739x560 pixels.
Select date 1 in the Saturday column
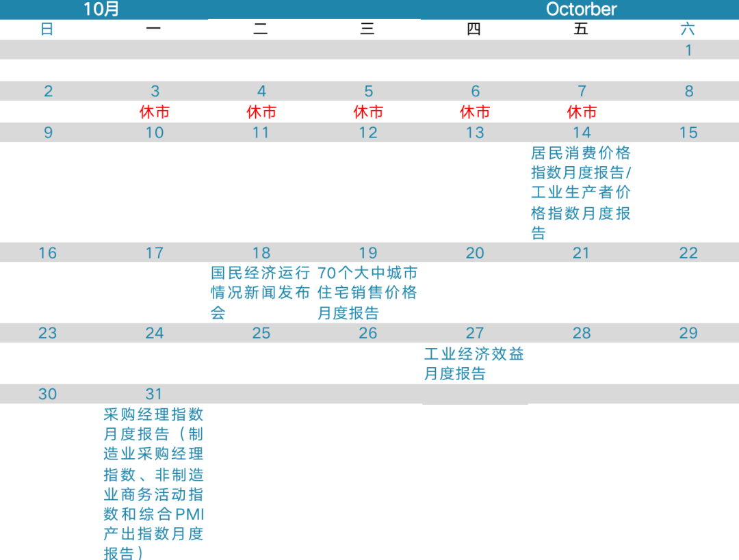[688, 51]
